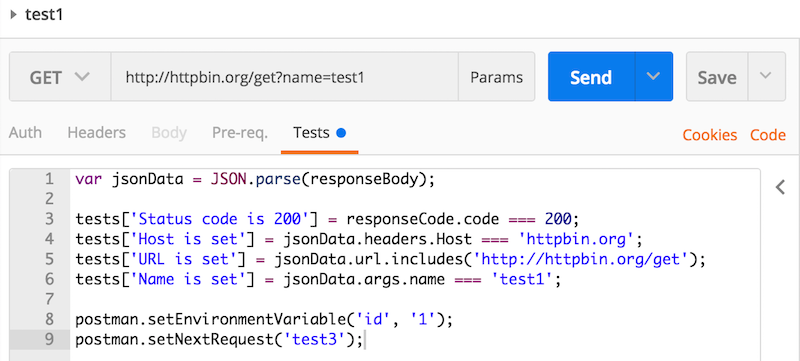Send the request
The height and width of the screenshot is (361, 800).
591,77
